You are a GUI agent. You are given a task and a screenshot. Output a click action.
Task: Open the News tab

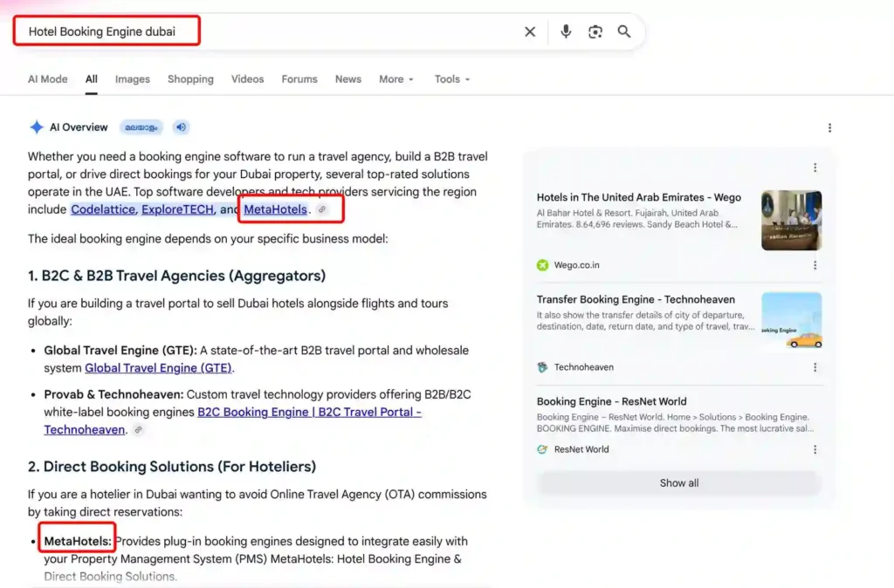[x=347, y=79]
